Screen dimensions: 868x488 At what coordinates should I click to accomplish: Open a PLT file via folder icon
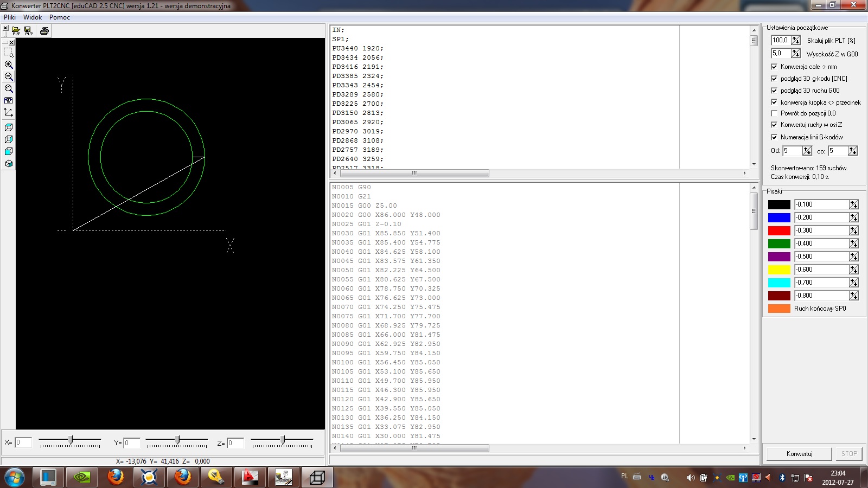click(16, 31)
